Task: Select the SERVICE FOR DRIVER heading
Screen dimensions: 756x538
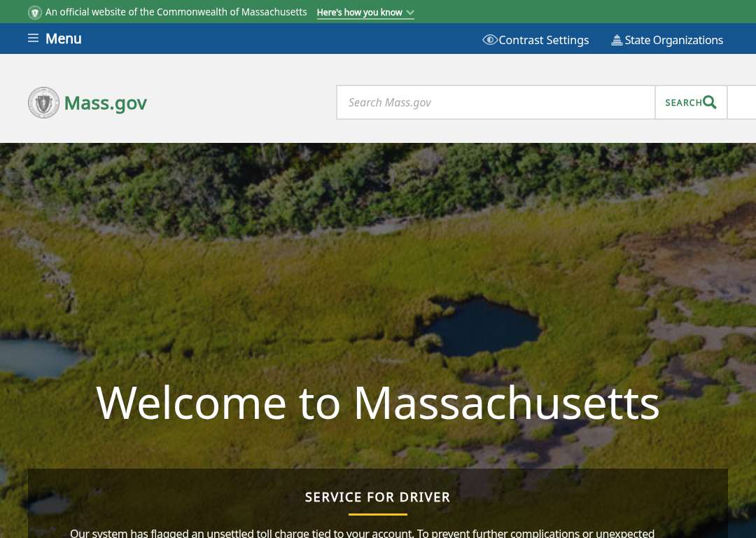Action: pyautogui.click(x=377, y=497)
